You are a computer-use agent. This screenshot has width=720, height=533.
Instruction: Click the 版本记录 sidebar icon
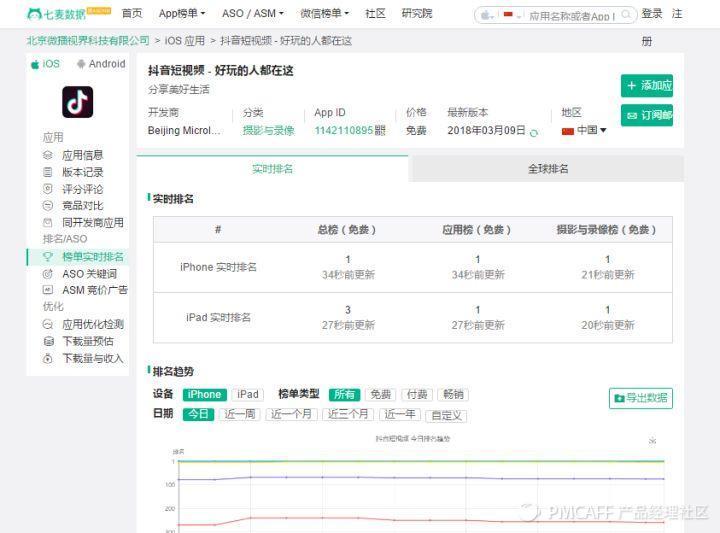click(x=48, y=172)
